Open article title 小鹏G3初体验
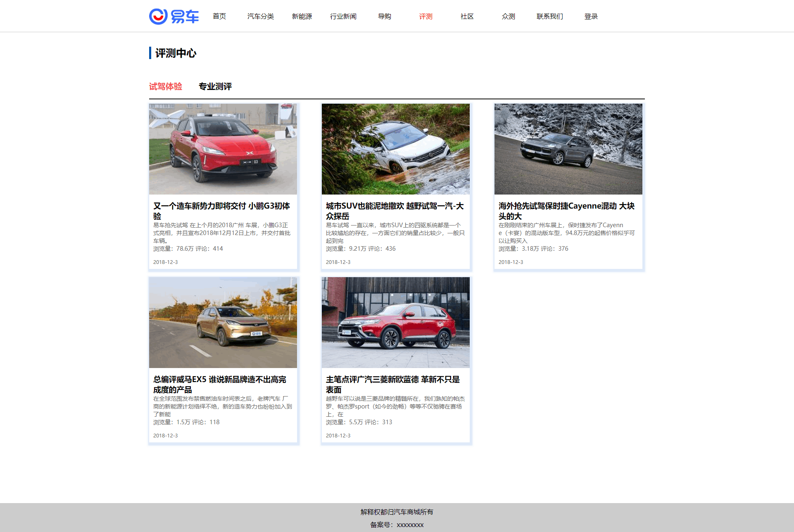Viewport: 794px width, 532px height. coord(222,211)
